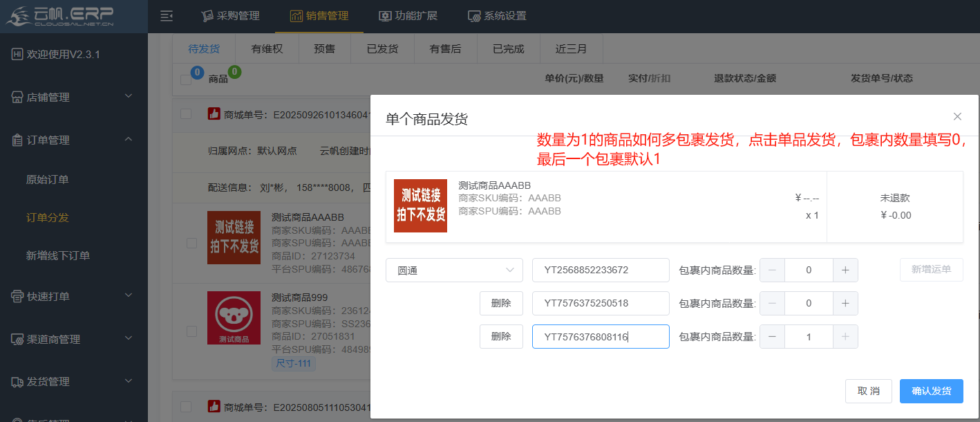Increase quantity for package YT2568852233672

tap(845, 270)
